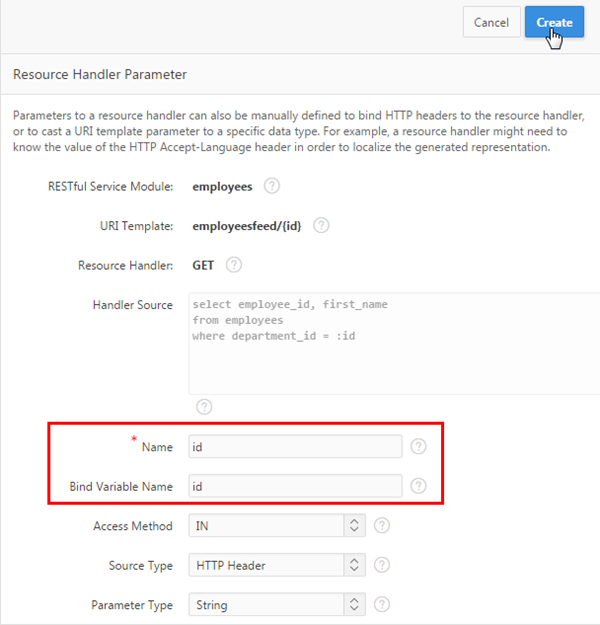Open the Access Method dropdown

[277, 526]
